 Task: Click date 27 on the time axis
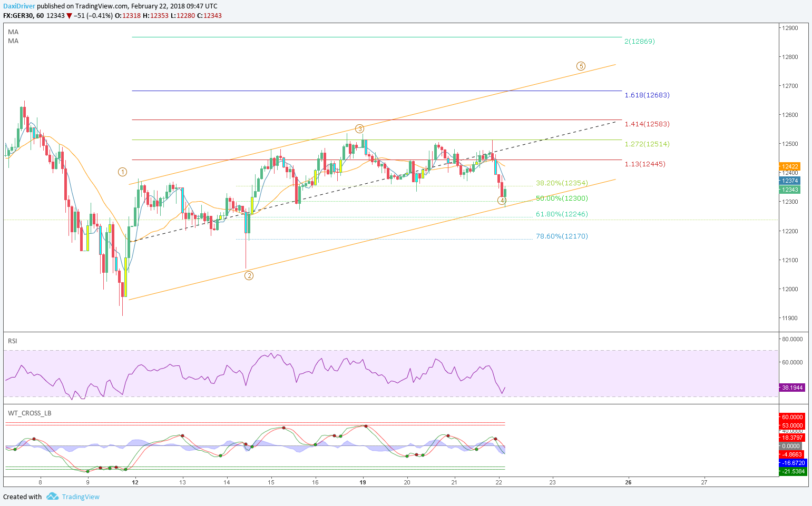pyautogui.click(x=705, y=482)
